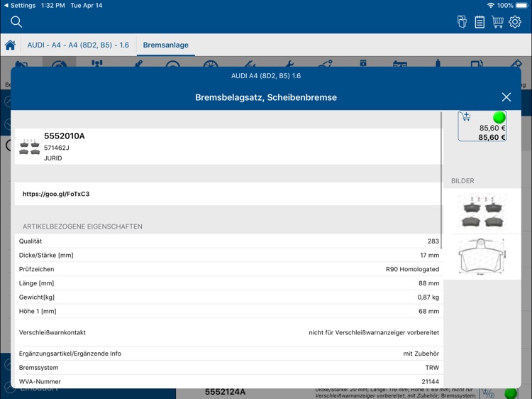This screenshot has height=399, width=532.
Task: Go to the home icon
Action: pyautogui.click(x=10, y=45)
